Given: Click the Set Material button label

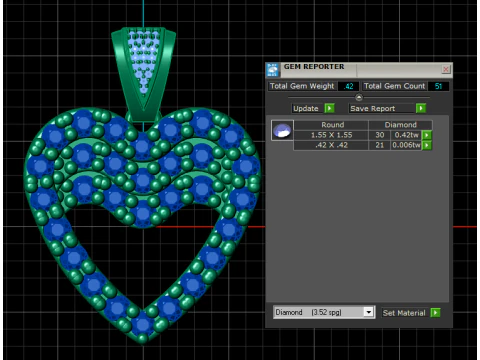Looking at the screenshot, I should click(404, 313).
